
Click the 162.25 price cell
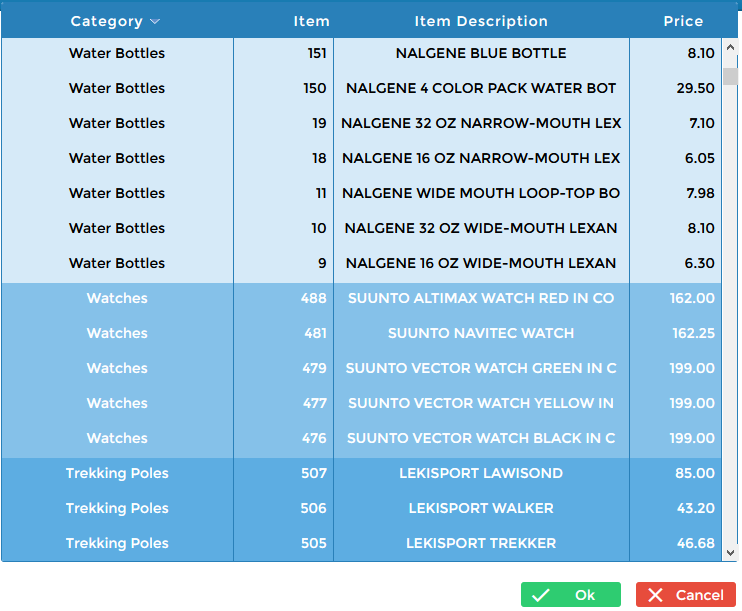(676, 333)
